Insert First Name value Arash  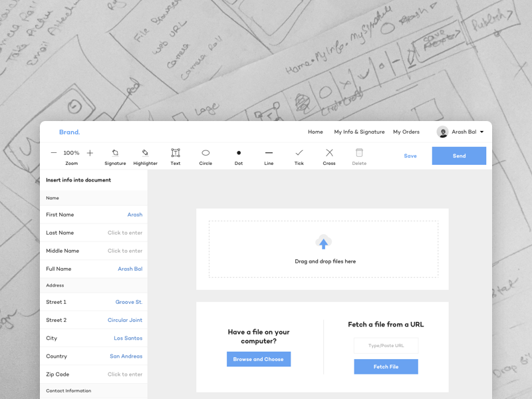(x=135, y=214)
